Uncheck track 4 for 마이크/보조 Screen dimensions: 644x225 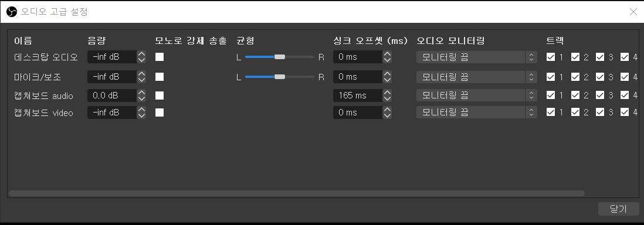click(624, 77)
